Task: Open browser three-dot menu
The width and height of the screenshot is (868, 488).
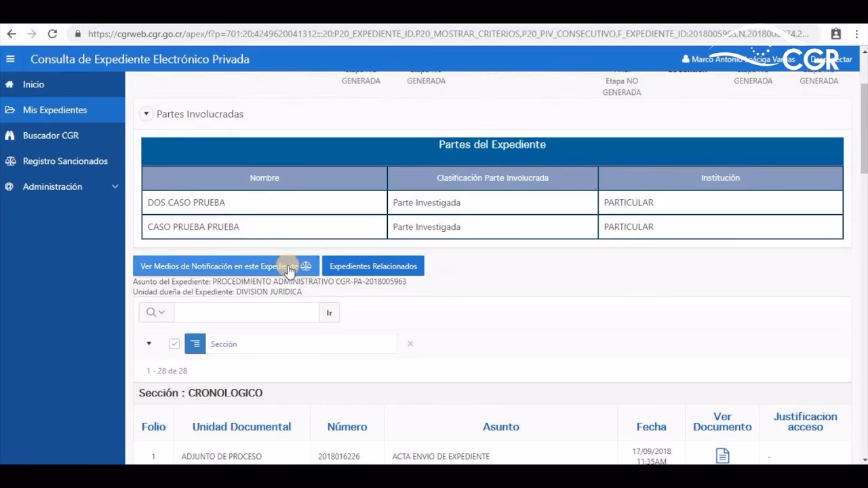Action: coord(856,34)
